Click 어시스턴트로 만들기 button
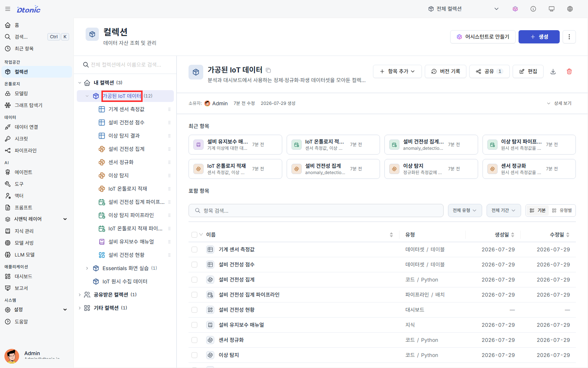 coord(483,37)
